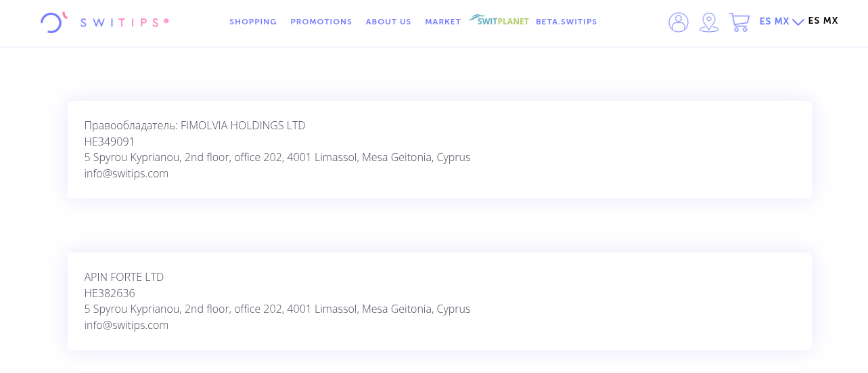The image size is (868, 373).
Task: Click info@switips.com under APIN FORTE LTD
Action: [127, 325]
